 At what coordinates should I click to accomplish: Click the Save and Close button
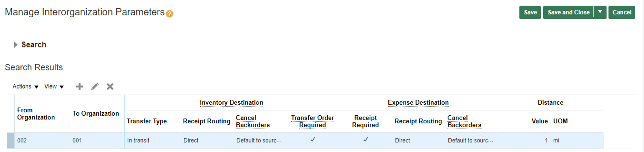pos(569,12)
